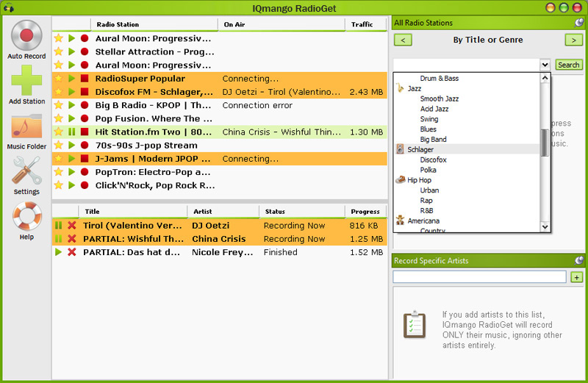Toggle favorite star for Stellar Attraction station
The image size is (588, 383).
[x=58, y=51]
